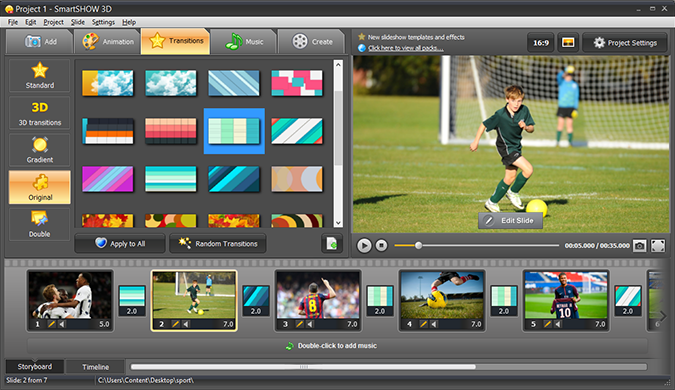Open Project Settings
675x390 pixels.
click(625, 43)
